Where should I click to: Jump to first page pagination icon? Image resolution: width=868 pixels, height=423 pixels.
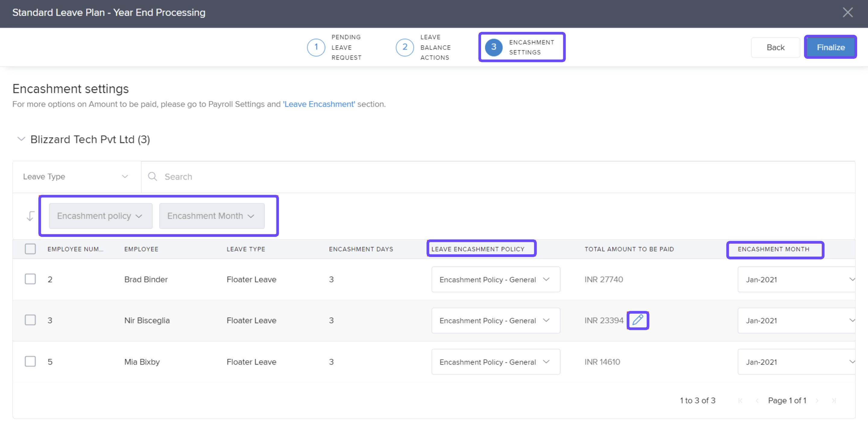click(740, 400)
